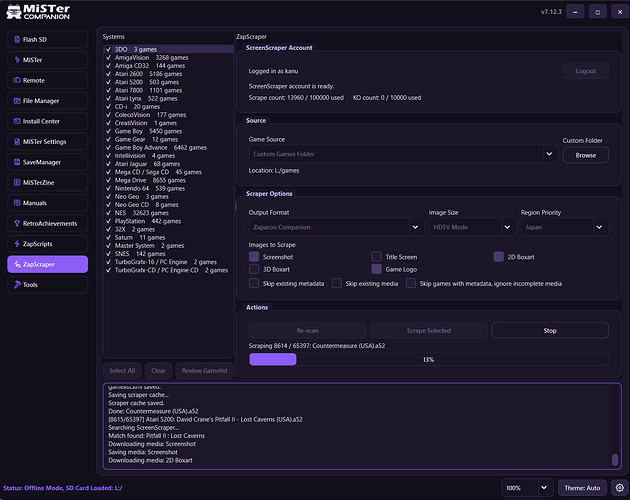Click the ZapScripts lightning icon
Screen dimensions: 630x500
coord(17,244)
